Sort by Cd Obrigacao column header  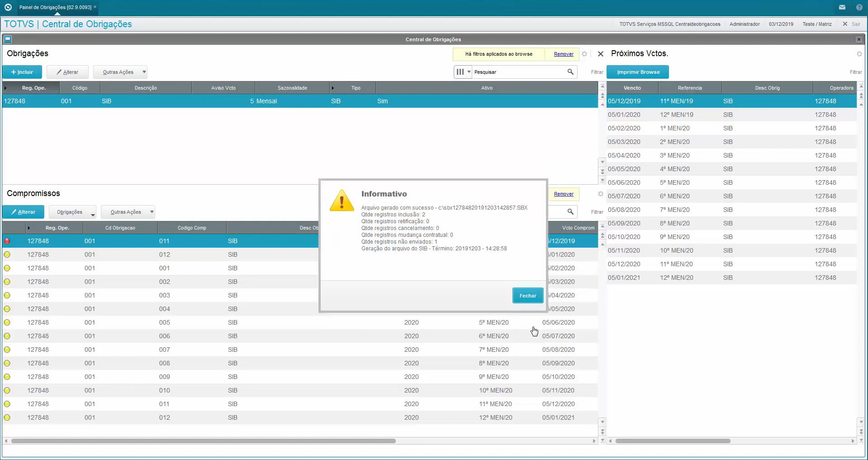[x=120, y=228]
